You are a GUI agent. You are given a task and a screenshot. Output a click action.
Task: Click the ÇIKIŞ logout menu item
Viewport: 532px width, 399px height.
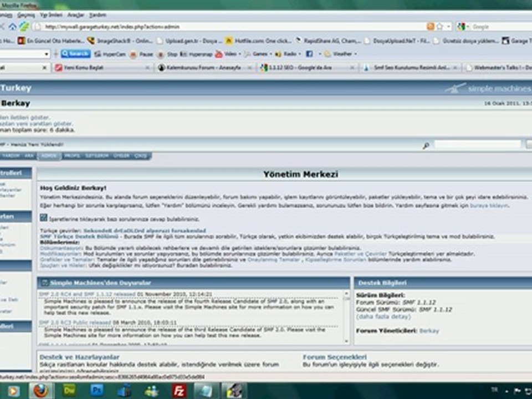[141, 156]
